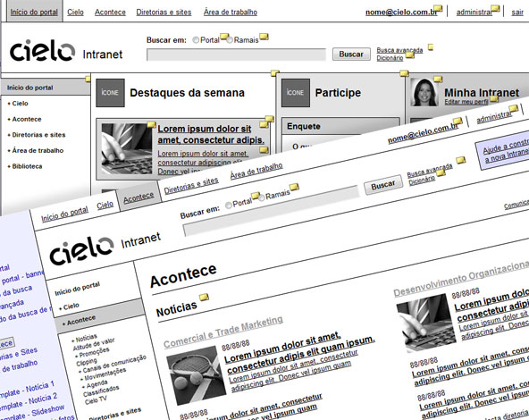Image resolution: width=529 pixels, height=420 pixels.
Task: Open the note icon on Dicionário link, upper page
Action: tap(410, 55)
